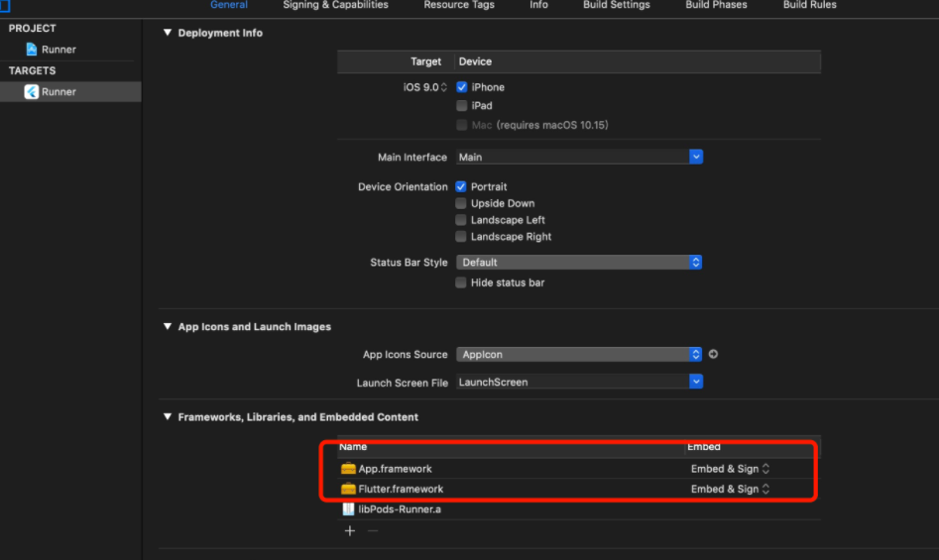Select the Flutter.framework row

click(x=578, y=489)
